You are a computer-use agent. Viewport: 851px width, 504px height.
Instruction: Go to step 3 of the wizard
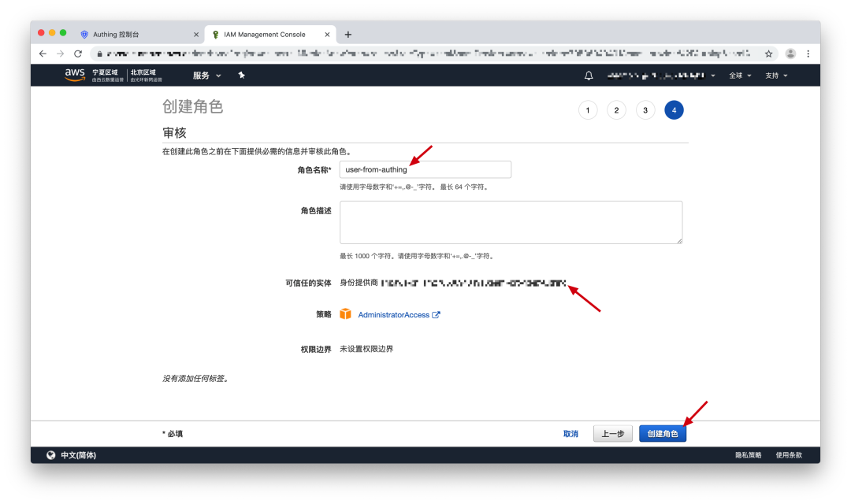645,110
